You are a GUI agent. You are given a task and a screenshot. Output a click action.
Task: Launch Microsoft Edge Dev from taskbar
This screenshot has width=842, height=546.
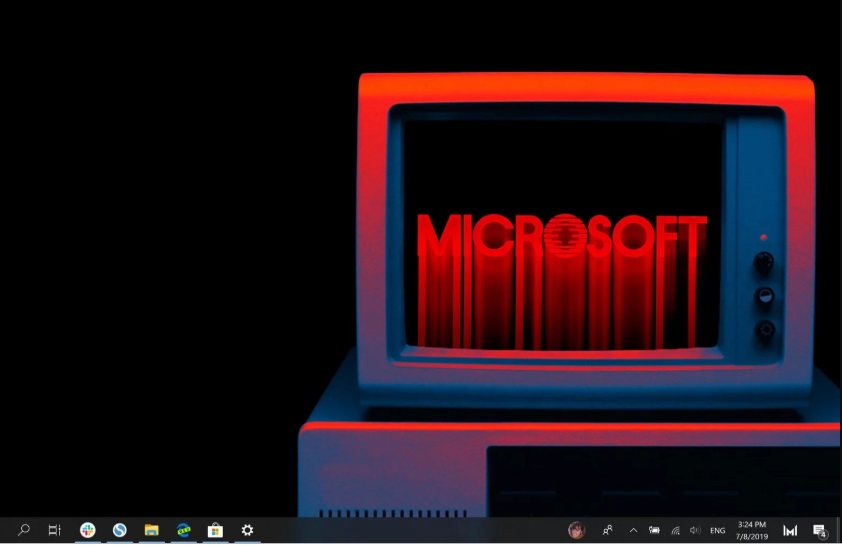184,530
